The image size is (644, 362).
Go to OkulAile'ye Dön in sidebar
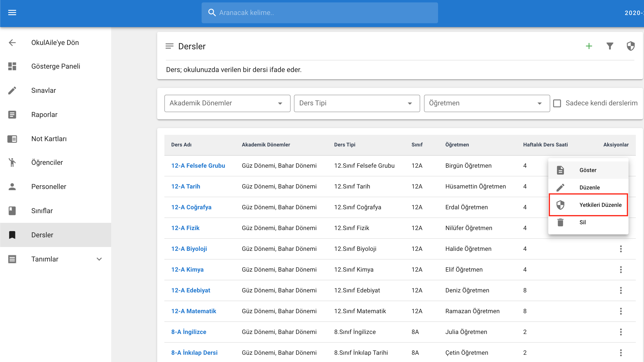[55, 43]
